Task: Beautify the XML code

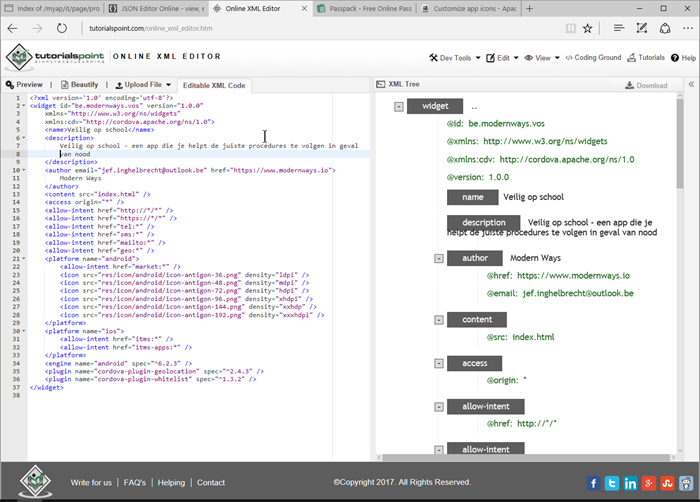Action: [79, 84]
